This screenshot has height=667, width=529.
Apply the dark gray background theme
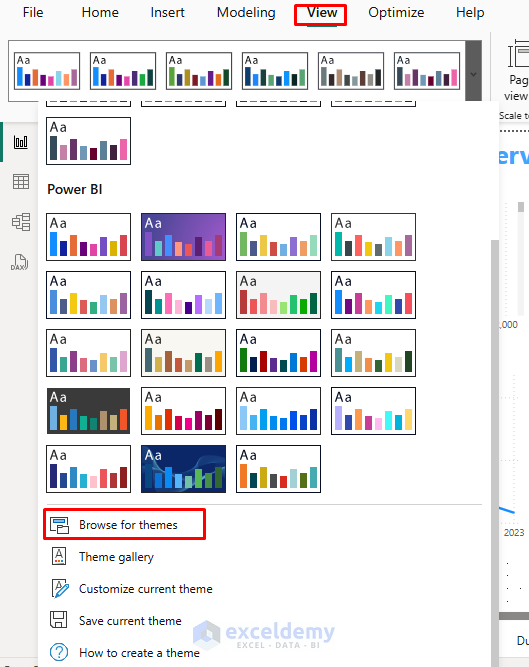pyautogui.click(x=88, y=411)
